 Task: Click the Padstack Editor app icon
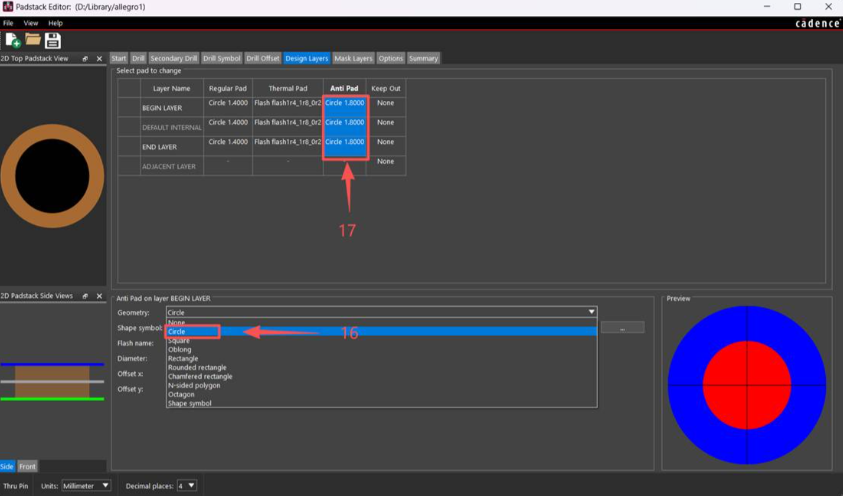[x=8, y=7]
